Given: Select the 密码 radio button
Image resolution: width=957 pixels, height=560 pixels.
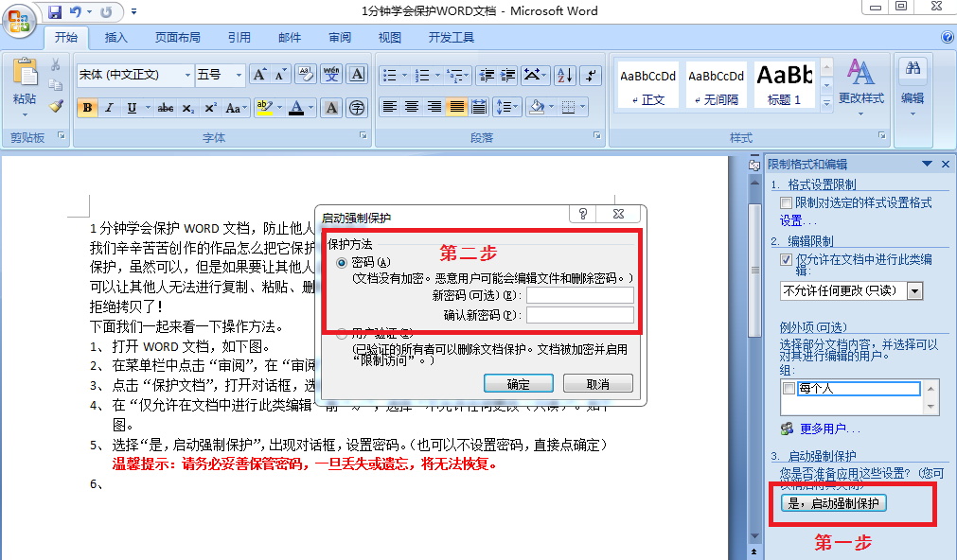Looking at the screenshot, I should [341, 262].
